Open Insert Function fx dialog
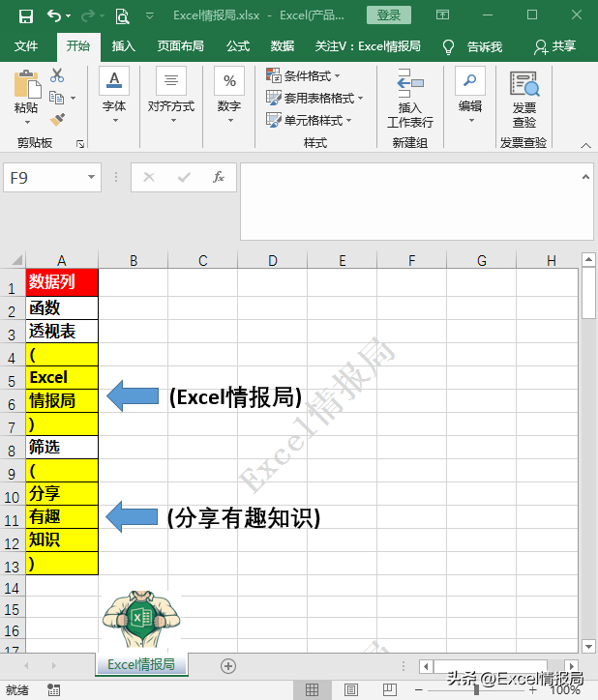598x700 pixels. (218, 177)
